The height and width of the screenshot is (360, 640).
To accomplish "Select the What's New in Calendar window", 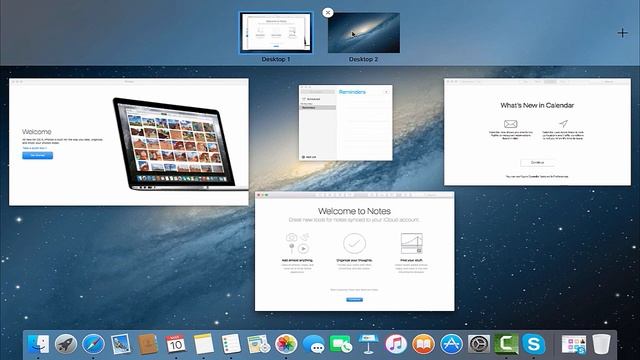I will [x=537, y=132].
